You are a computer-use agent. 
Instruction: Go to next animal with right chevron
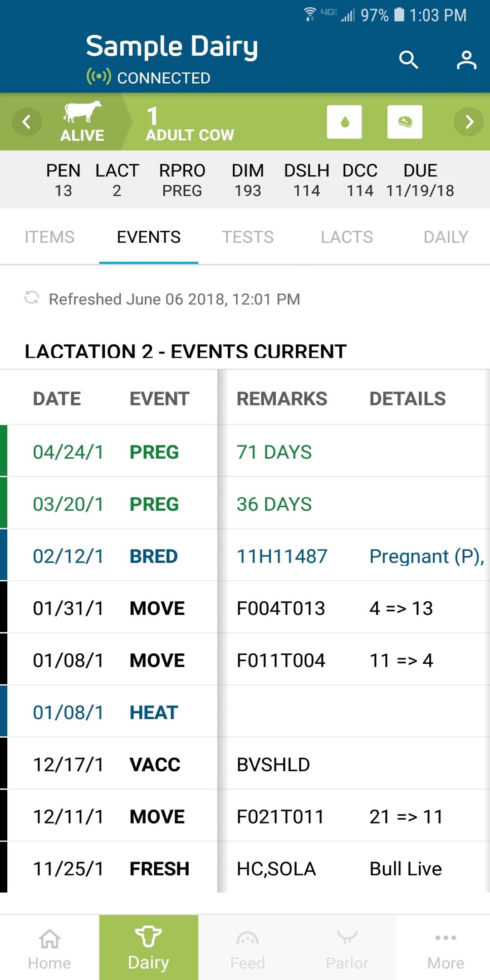pyautogui.click(x=469, y=122)
